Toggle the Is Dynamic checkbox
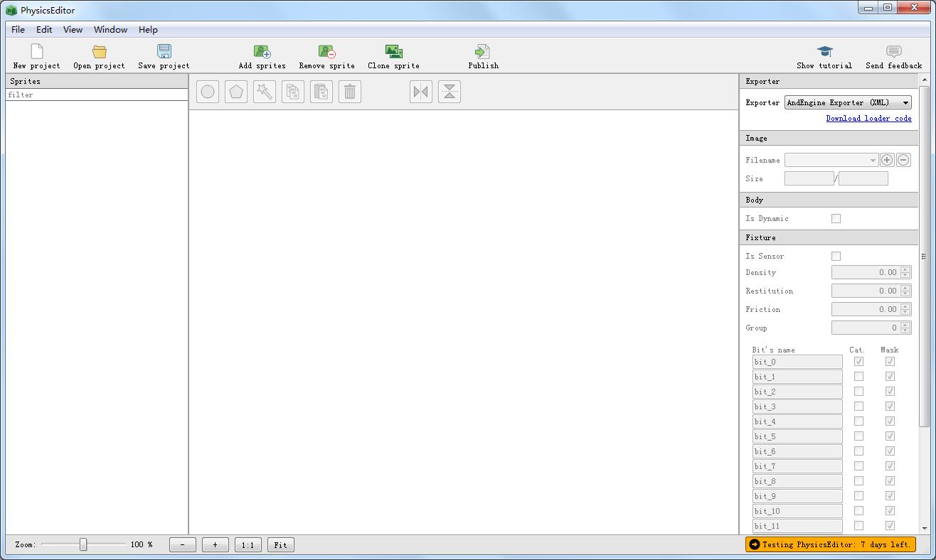 point(836,219)
